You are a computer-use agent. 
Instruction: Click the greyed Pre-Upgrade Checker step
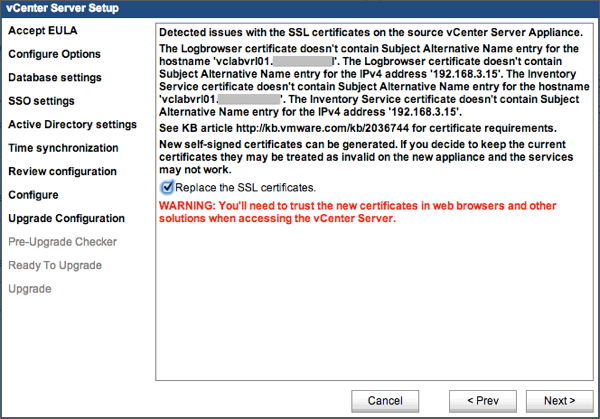click(63, 242)
